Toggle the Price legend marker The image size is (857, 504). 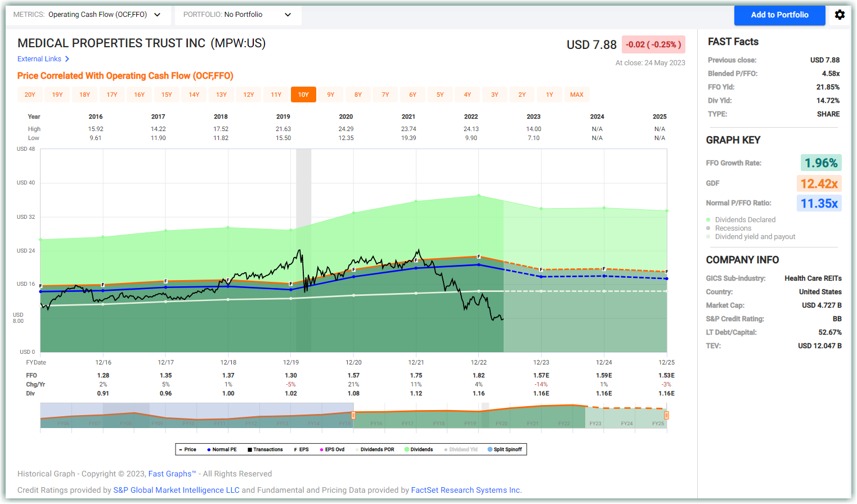click(181, 449)
